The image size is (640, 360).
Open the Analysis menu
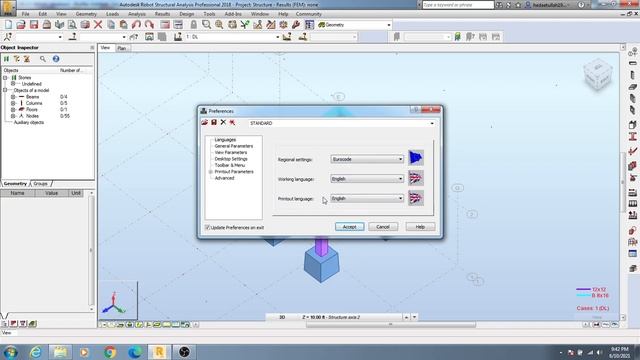[137, 14]
